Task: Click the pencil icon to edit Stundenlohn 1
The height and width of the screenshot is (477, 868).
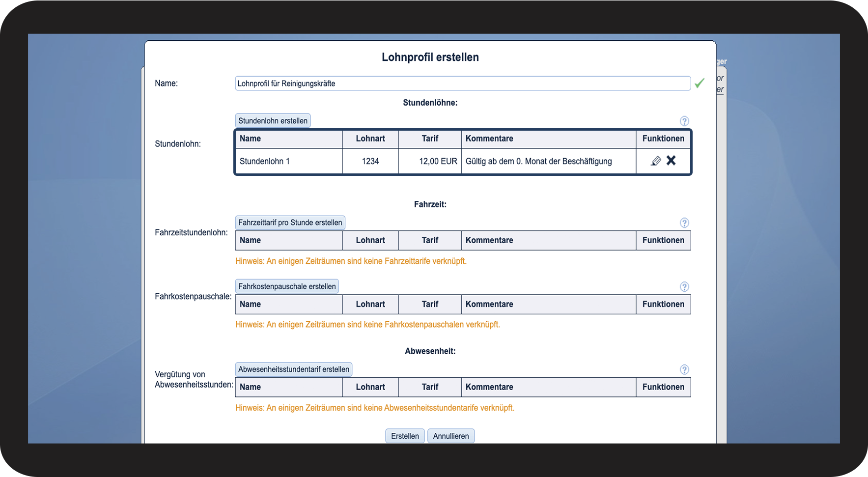Action: pos(656,161)
